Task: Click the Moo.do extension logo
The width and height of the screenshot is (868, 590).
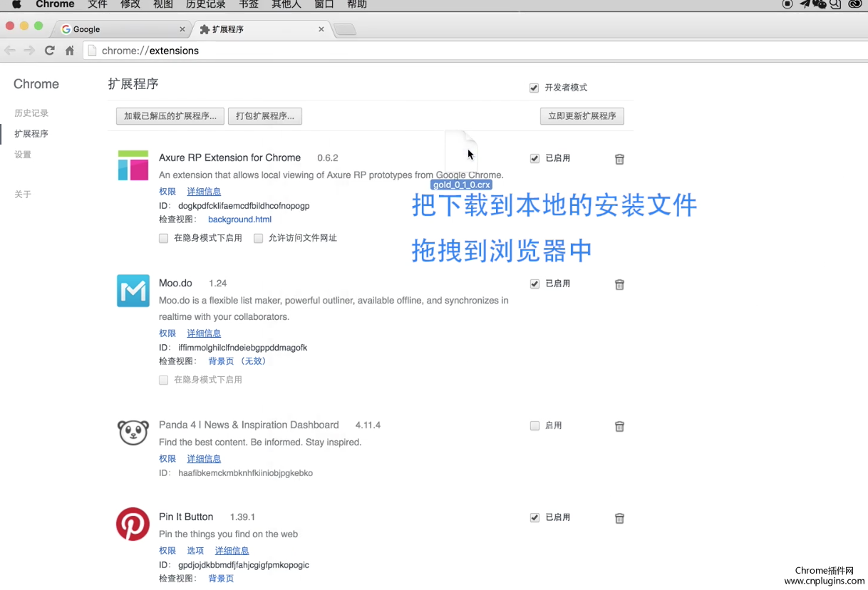Action: click(x=133, y=291)
